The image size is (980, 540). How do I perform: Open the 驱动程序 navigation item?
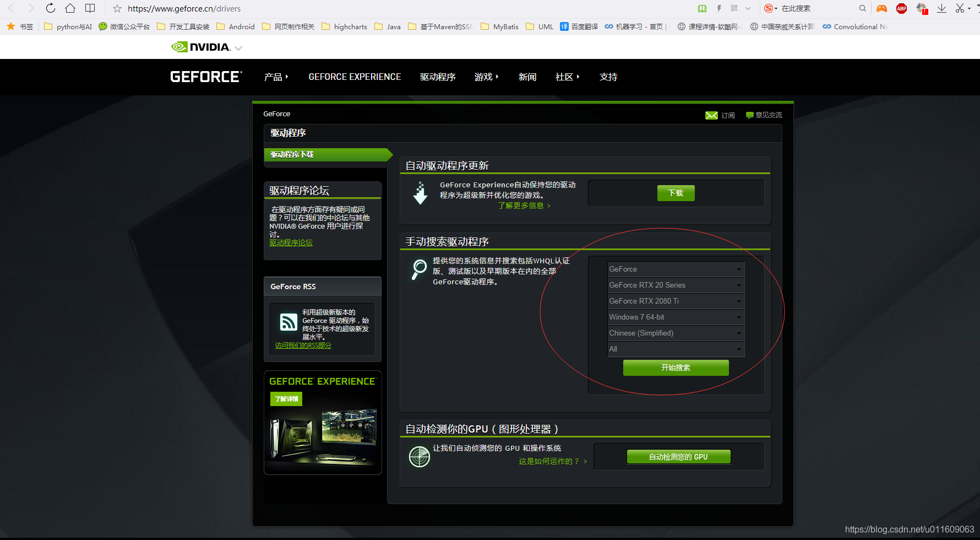pyautogui.click(x=438, y=77)
